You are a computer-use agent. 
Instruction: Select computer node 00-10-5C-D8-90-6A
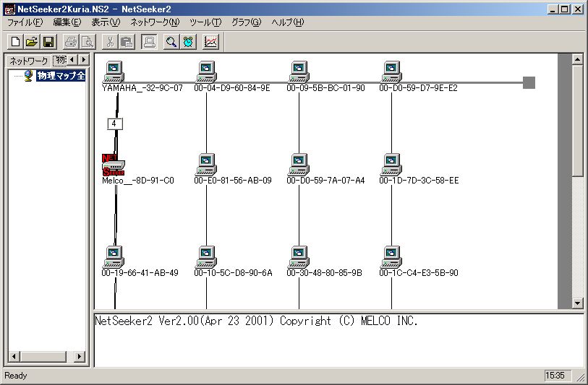pos(206,257)
